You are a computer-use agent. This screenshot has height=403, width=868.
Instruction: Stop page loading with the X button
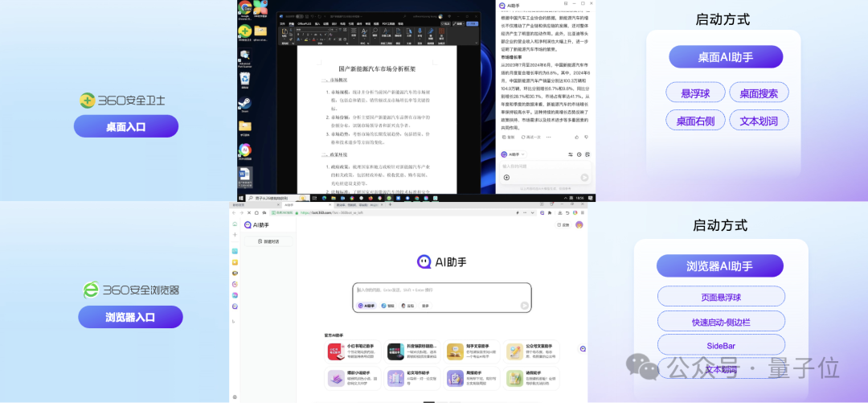tap(249, 213)
